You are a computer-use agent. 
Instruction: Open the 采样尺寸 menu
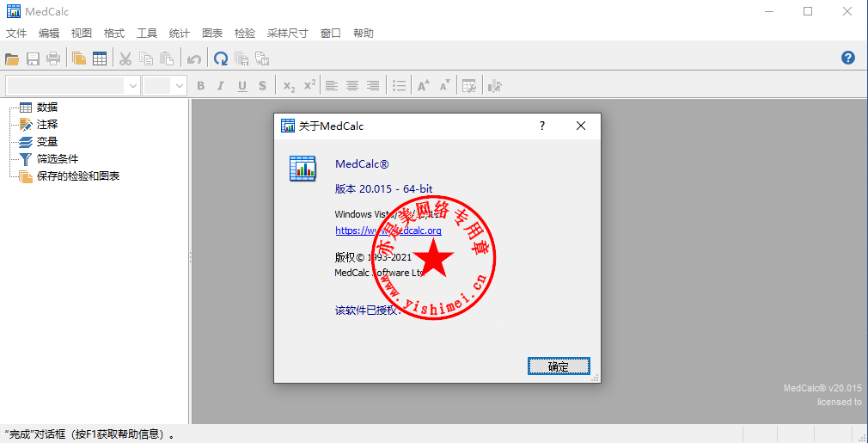tap(288, 34)
